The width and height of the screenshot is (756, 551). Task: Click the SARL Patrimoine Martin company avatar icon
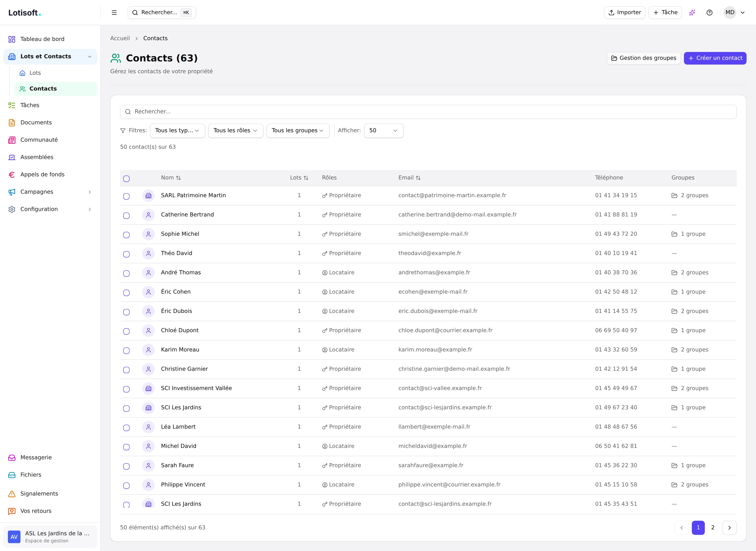coord(148,195)
